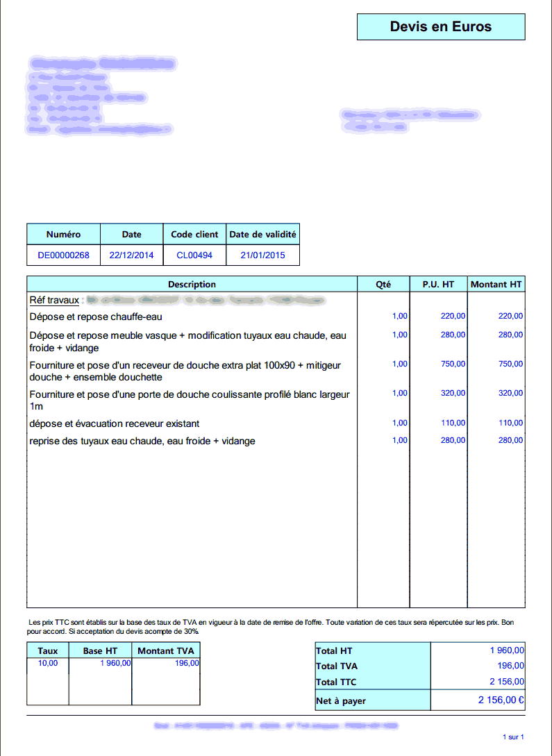Click the 'Total TTC' label
Viewport: 552px width, 756px height.
coord(337,682)
